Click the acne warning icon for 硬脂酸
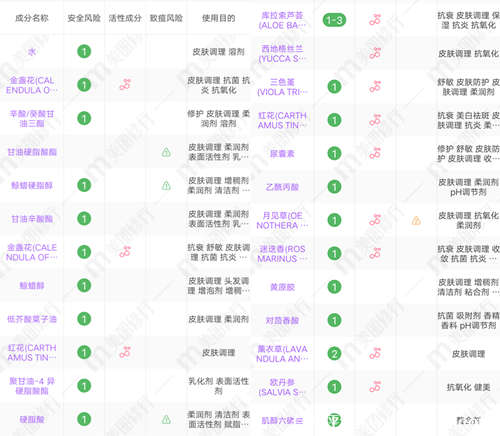This screenshot has width=500, height=436. click(x=166, y=419)
